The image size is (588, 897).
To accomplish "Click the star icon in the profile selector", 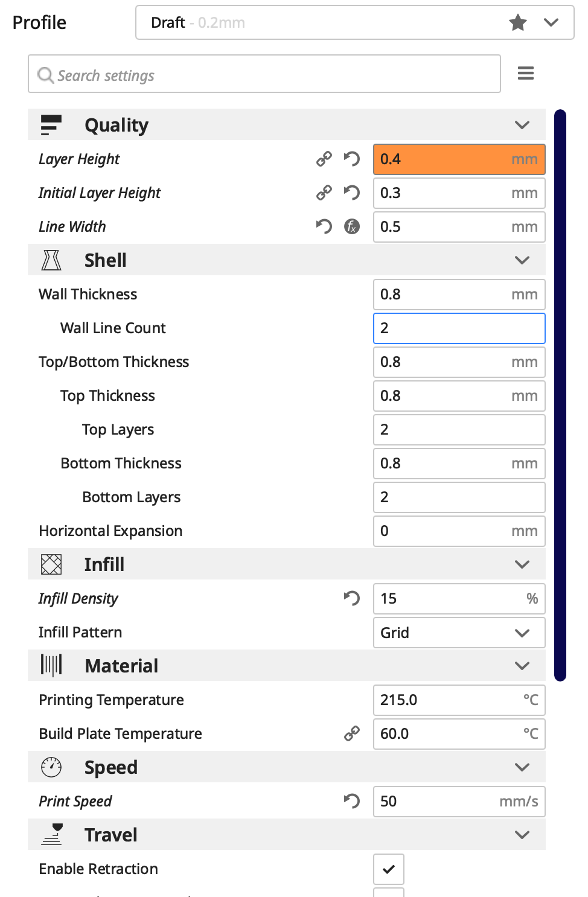I will pyautogui.click(x=518, y=23).
